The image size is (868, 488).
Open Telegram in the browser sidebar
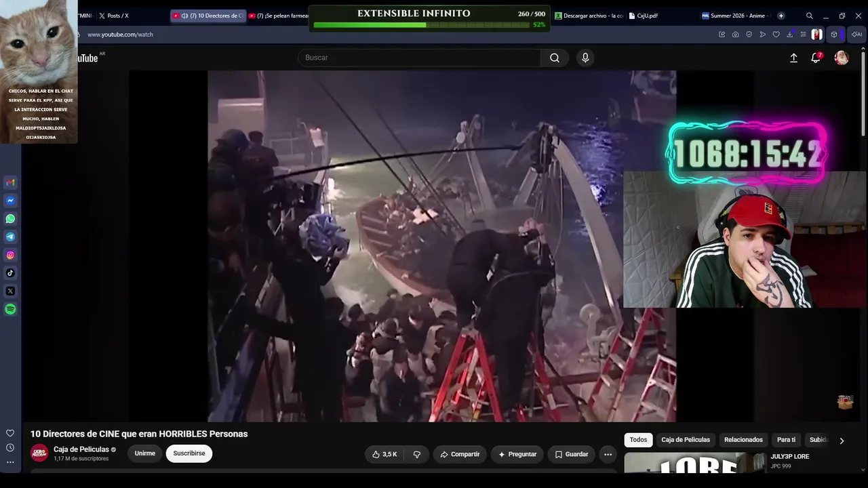(x=10, y=237)
